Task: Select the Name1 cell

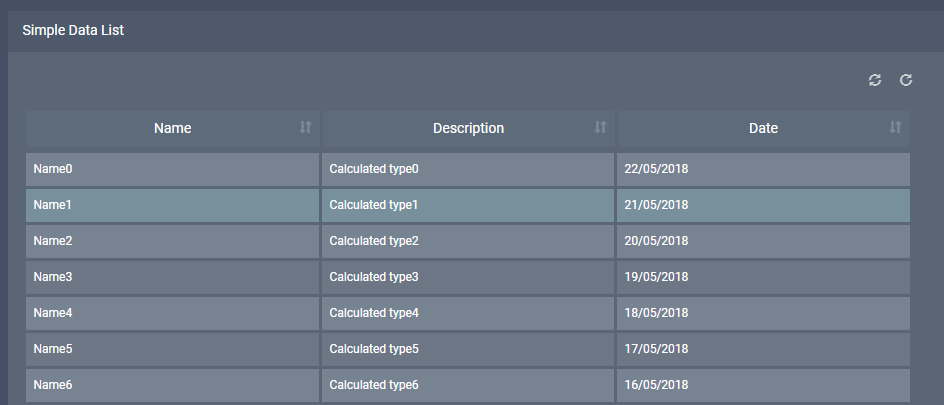Action: [x=172, y=205]
